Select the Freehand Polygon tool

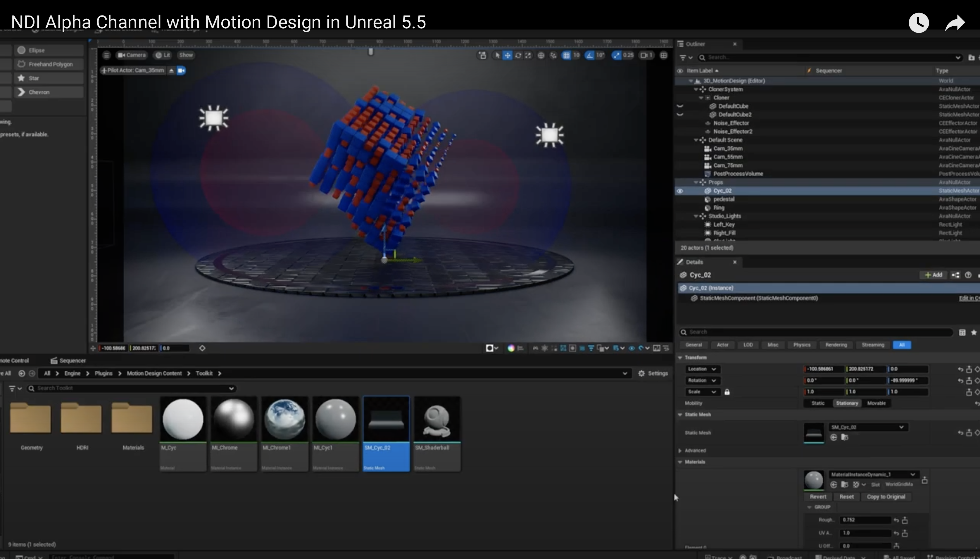point(49,64)
